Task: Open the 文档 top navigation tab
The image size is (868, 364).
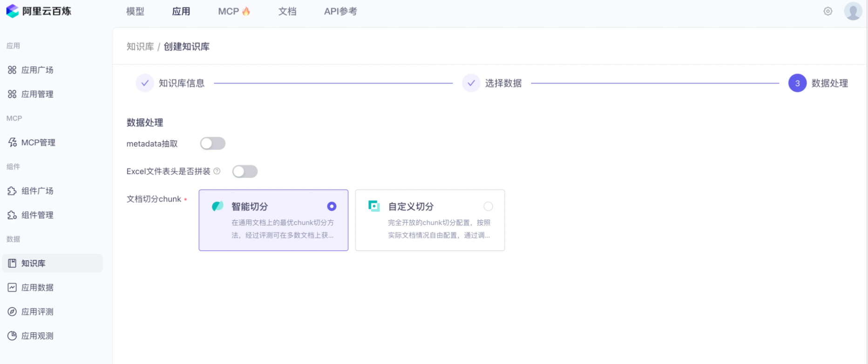Action: [x=287, y=11]
